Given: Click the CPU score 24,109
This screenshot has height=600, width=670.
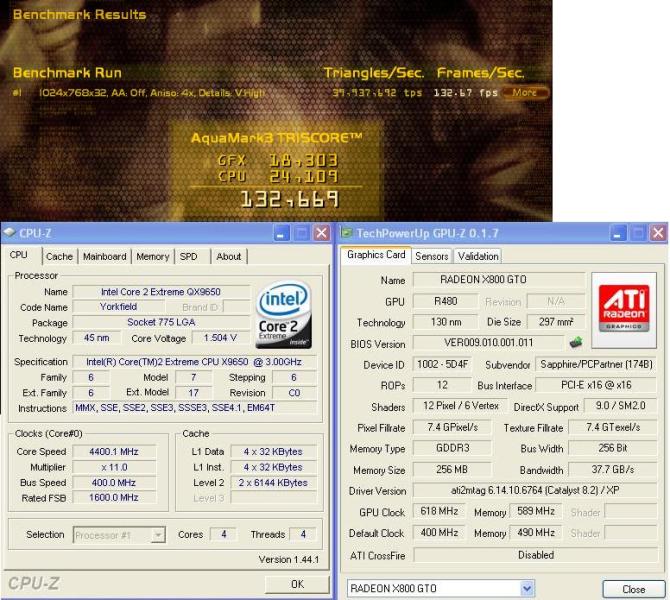Looking at the screenshot, I should 303,176.
